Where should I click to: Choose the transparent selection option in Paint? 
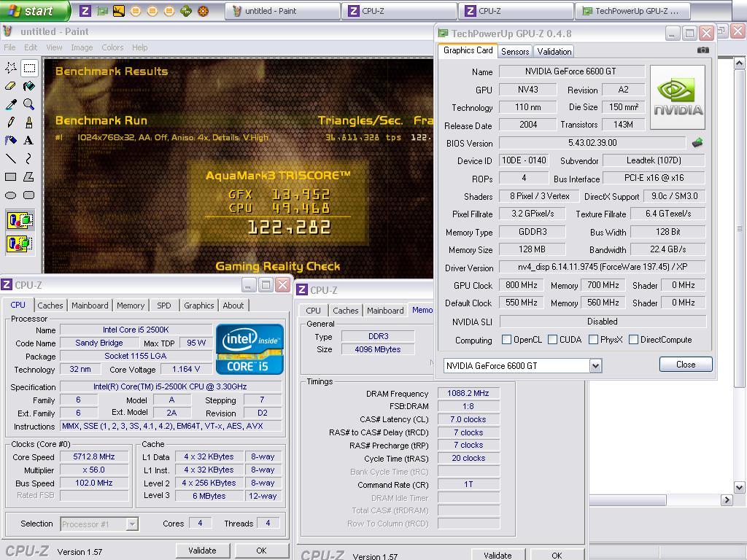point(20,244)
